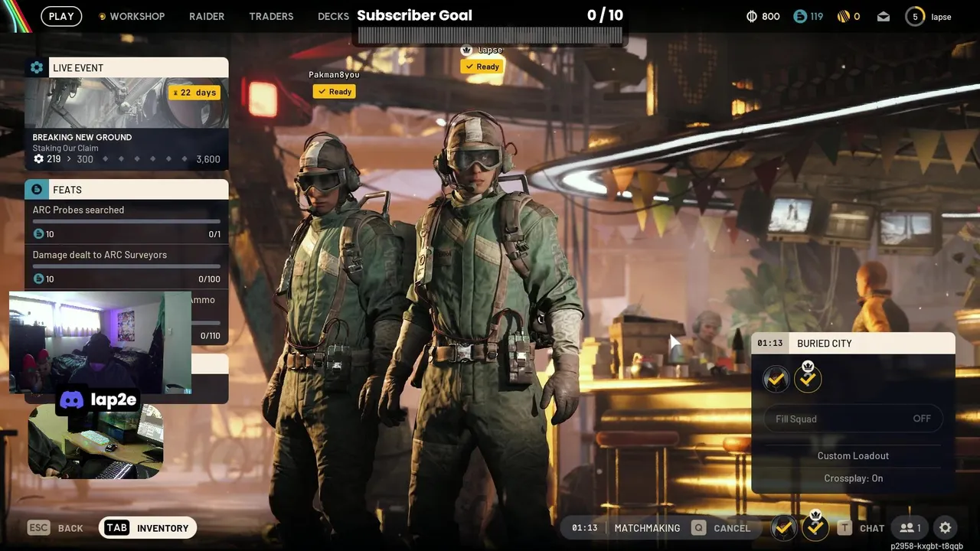980x551 pixels.
Task: Click the ARC Surveyors damage progress bar
Action: [126, 266]
